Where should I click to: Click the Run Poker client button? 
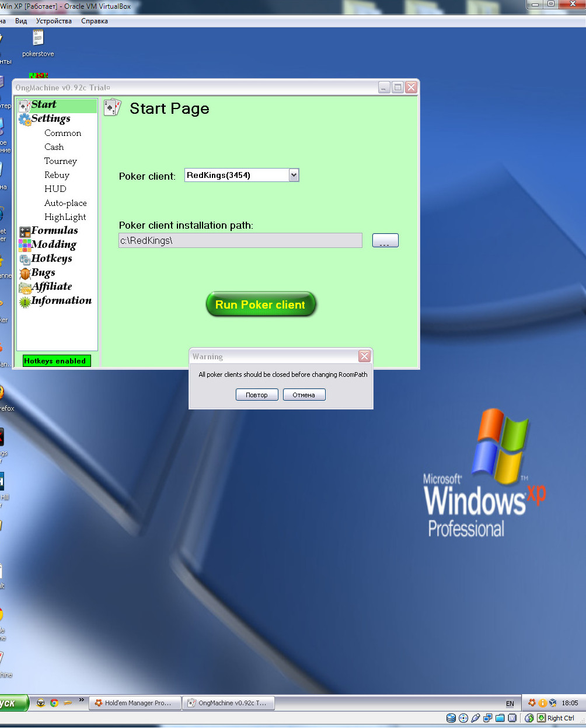click(x=260, y=304)
